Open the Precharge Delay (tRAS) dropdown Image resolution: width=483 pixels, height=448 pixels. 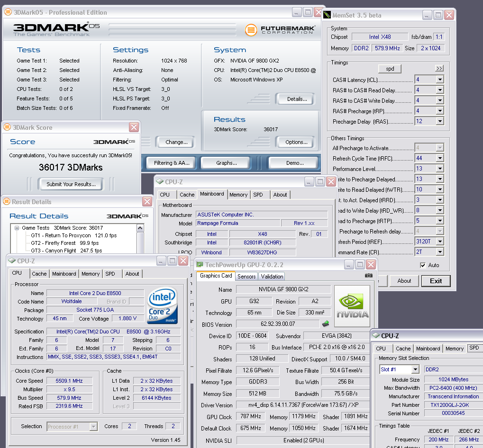pyautogui.click(x=439, y=121)
